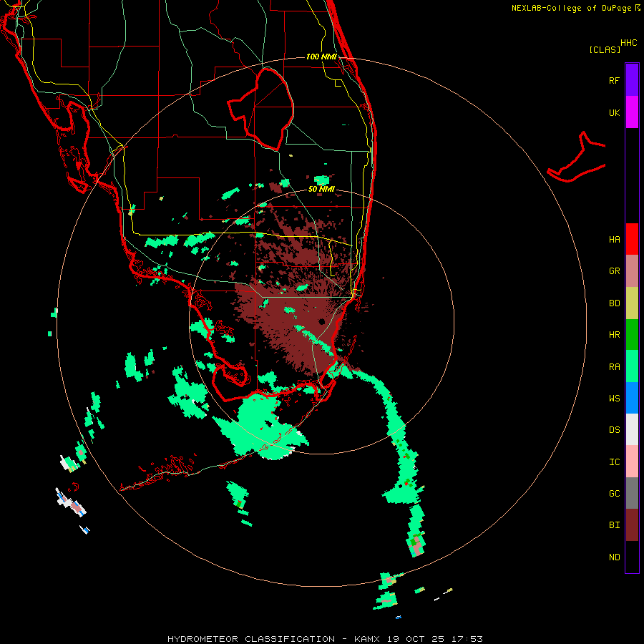Click the RF legend label

coord(614,80)
